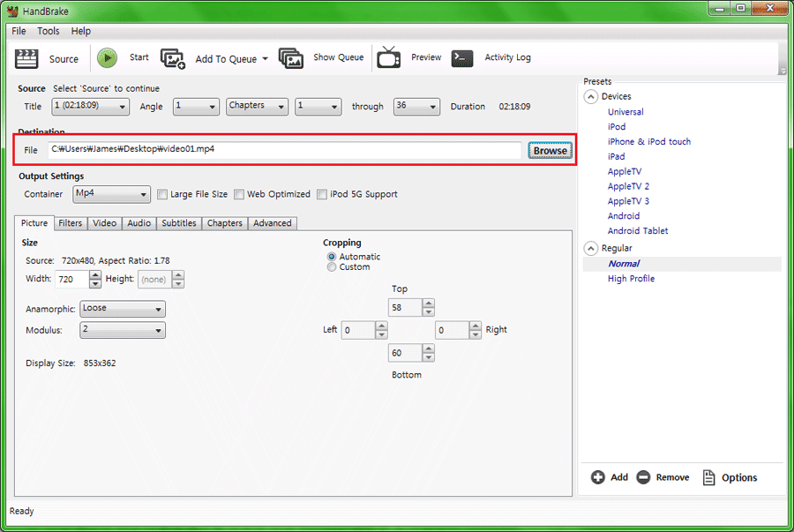Click the green Start play icon

tap(107, 57)
